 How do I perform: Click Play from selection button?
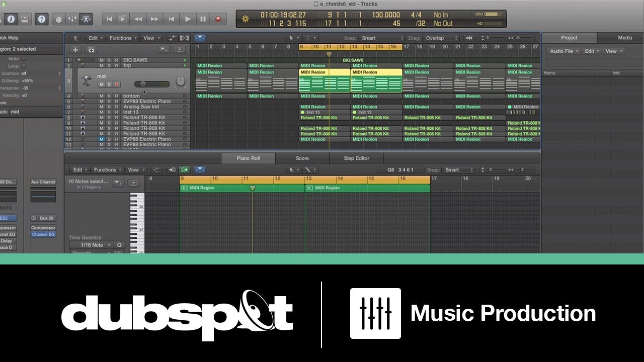[x=123, y=19]
